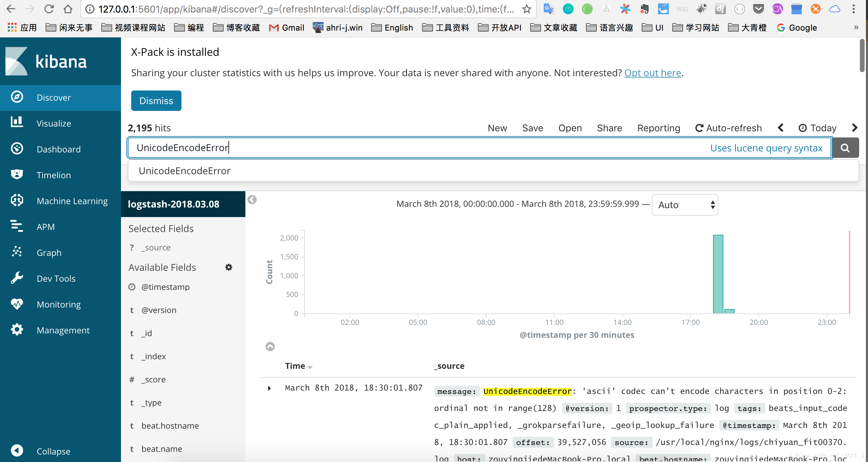Open the Chrome three-dot menu
Viewport: 868px width, 462px height.
point(854,9)
